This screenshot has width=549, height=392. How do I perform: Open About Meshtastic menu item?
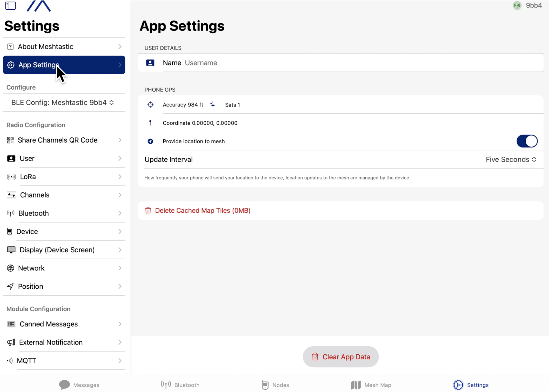pos(64,47)
